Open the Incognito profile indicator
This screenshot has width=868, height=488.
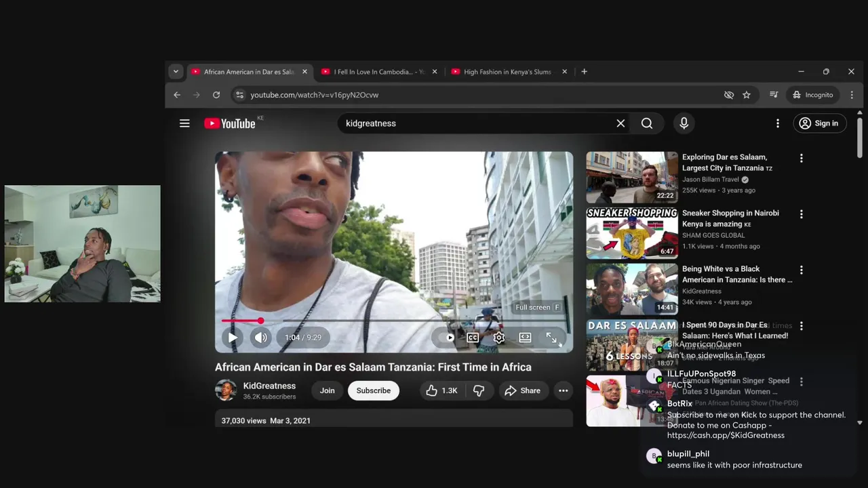[812, 95]
